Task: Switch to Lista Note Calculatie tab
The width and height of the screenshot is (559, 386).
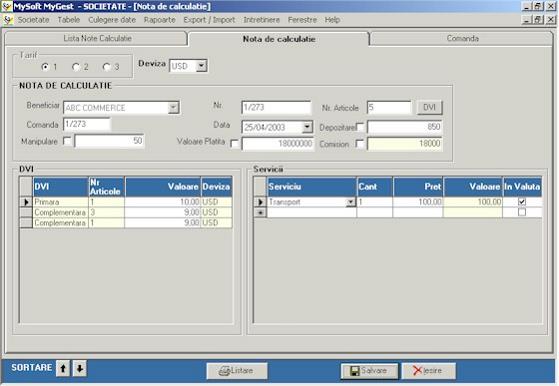Action: 97,38
